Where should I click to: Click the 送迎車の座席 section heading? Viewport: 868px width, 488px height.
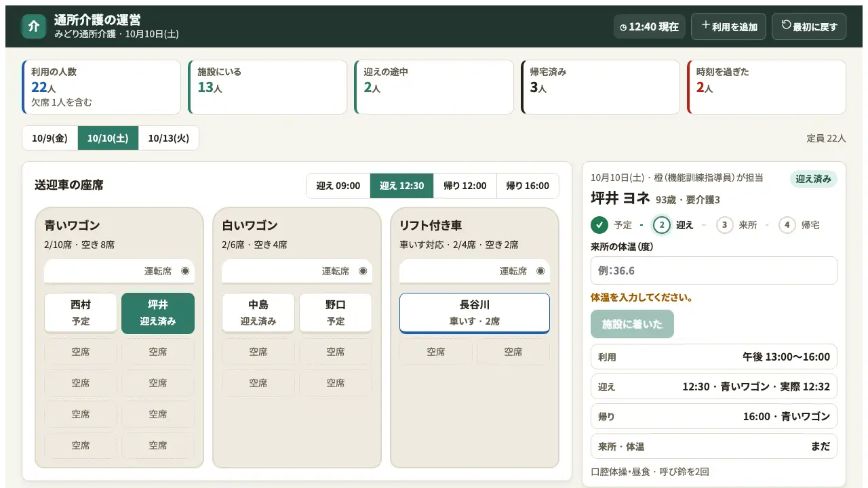tap(69, 185)
